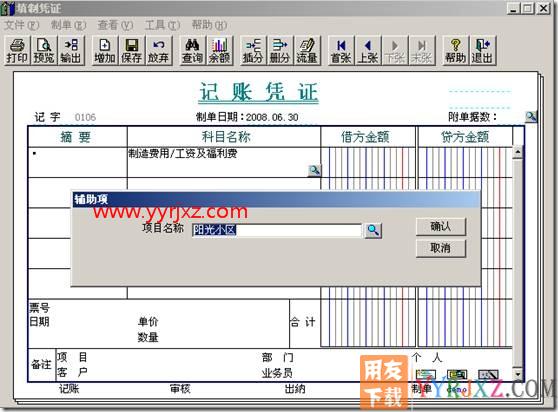558x412 pixels.
Task: Go to the first voucher 首张
Action: (x=341, y=51)
